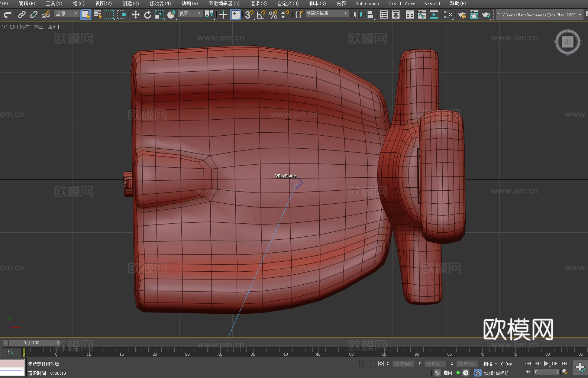
Task: Open the Curve Editor icon
Action: point(422,14)
